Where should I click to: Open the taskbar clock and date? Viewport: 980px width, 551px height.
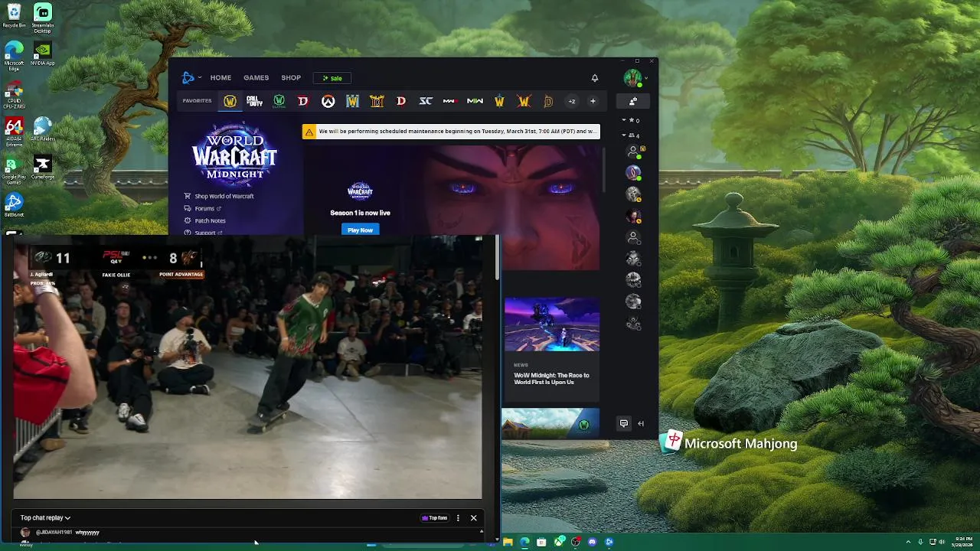[962, 542]
